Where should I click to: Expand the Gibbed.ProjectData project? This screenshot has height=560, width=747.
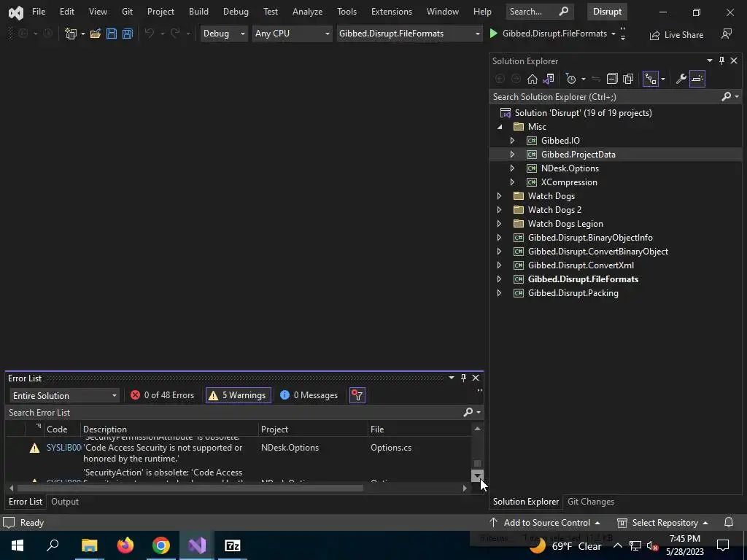(x=512, y=155)
